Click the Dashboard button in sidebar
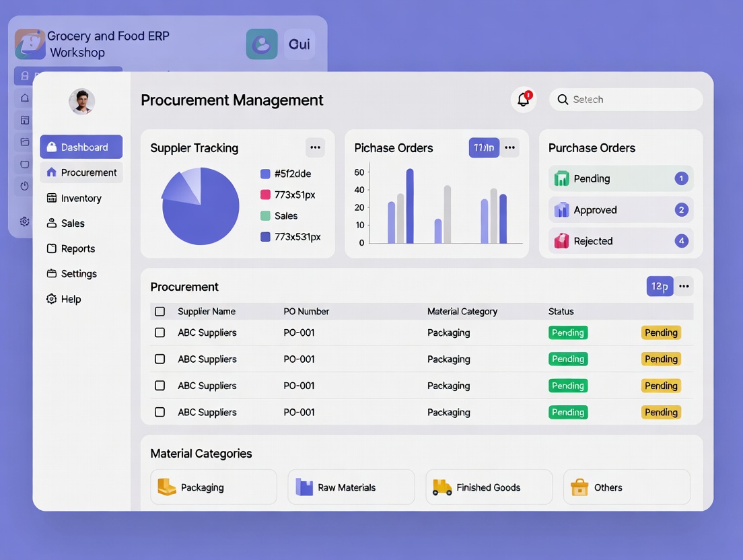This screenshot has width=743, height=560. (81, 147)
